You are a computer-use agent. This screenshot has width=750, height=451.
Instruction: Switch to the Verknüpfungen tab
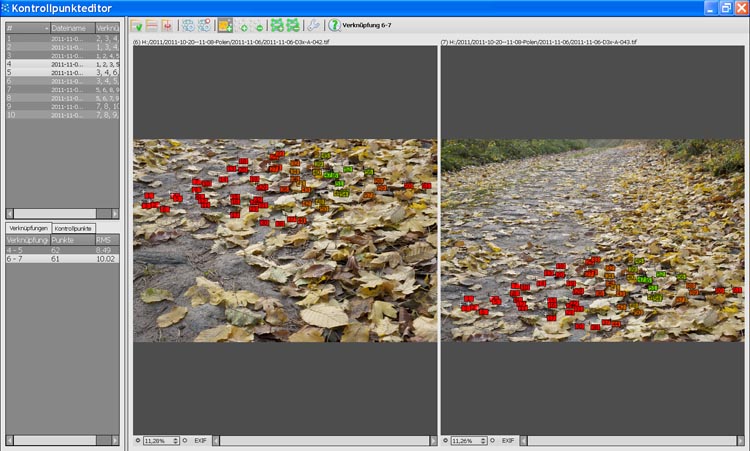(x=29, y=229)
